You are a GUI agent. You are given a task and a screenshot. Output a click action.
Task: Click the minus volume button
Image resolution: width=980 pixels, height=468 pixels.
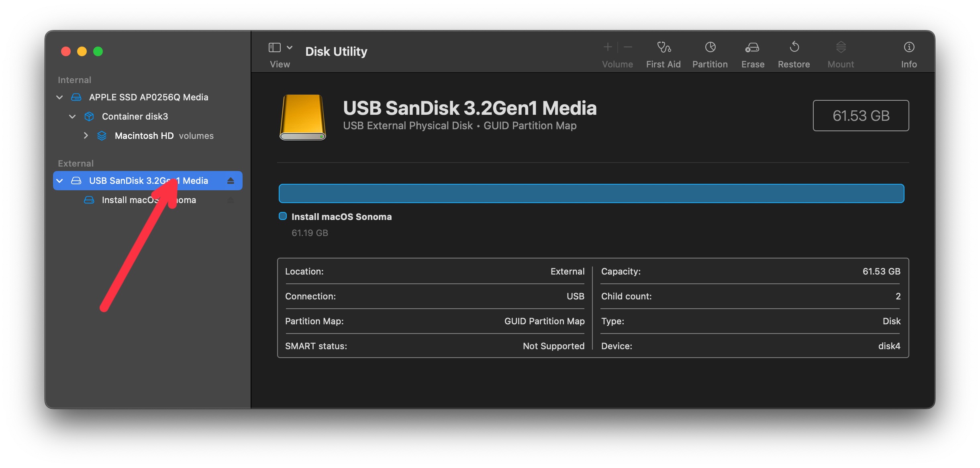(627, 47)
